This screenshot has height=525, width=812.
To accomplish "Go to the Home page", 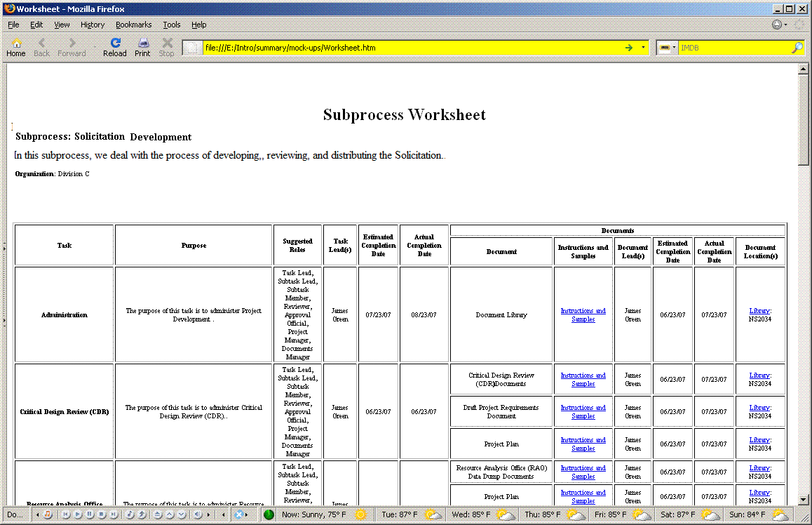I will pyautogui.click(x=15, y=47).
